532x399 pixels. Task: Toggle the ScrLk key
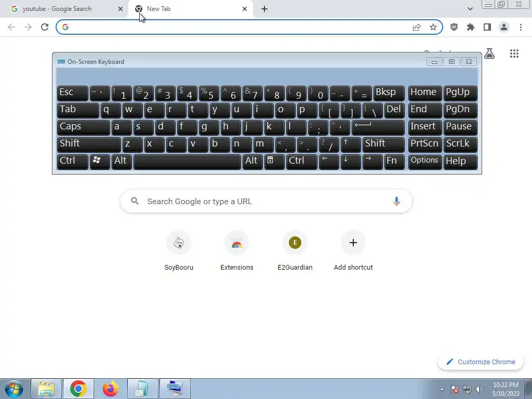(x=460, y=144)
